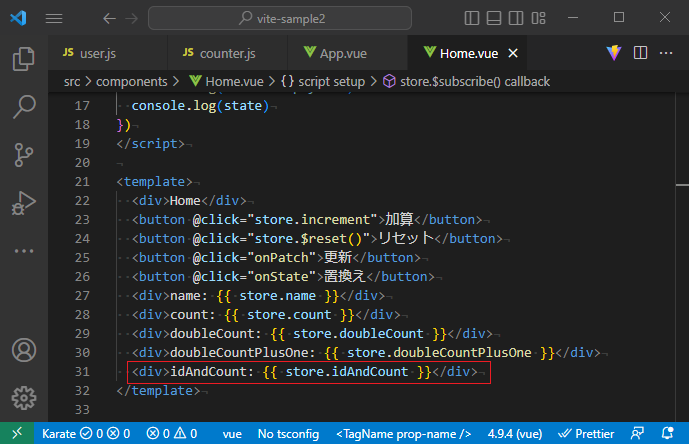
Task: Open Problems via errors and warnings count
Action: 172,434
